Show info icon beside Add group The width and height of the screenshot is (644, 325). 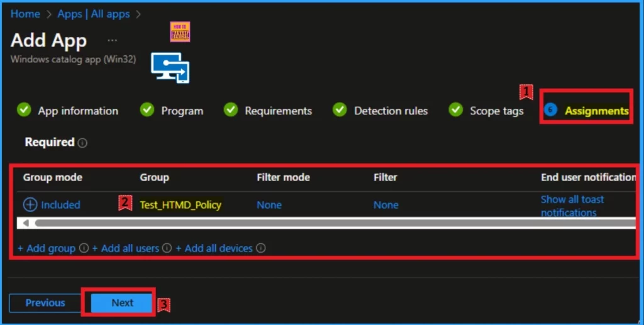pyautogui.click(x=84, y=248)
